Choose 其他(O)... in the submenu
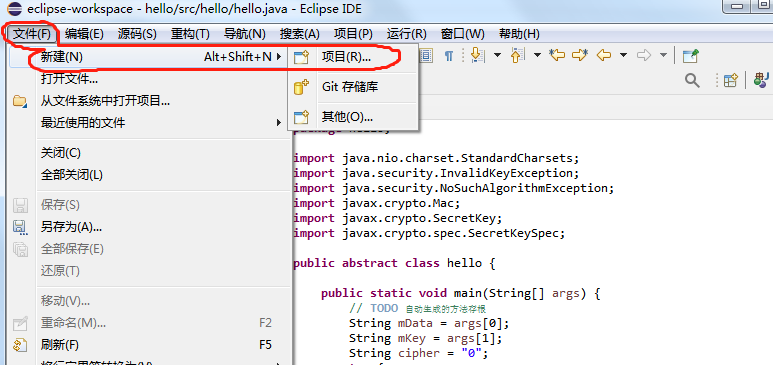This screenshot has height=365, width=773. (x=353, y=117)
